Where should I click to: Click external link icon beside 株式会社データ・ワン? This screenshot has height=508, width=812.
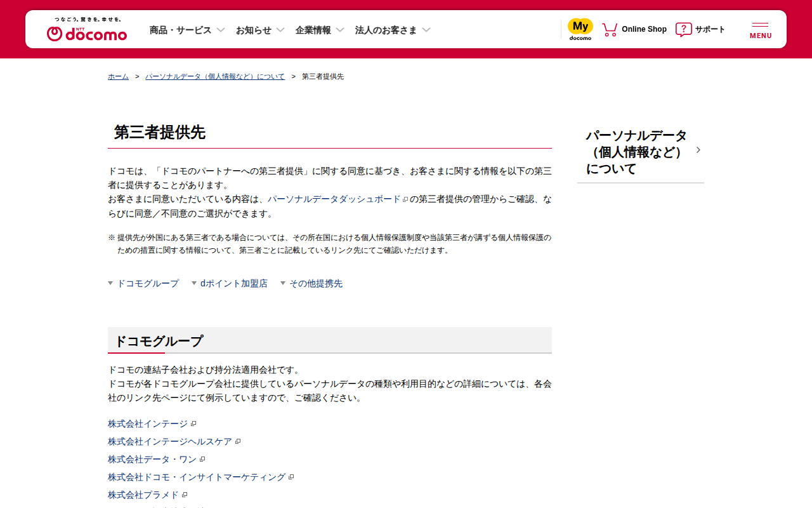tap(202, 459)
